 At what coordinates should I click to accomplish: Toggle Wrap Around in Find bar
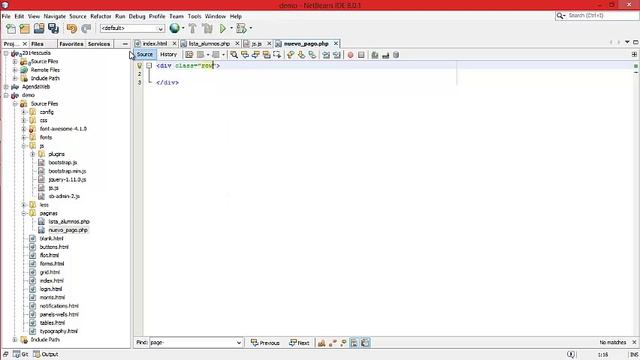point(365,343)
